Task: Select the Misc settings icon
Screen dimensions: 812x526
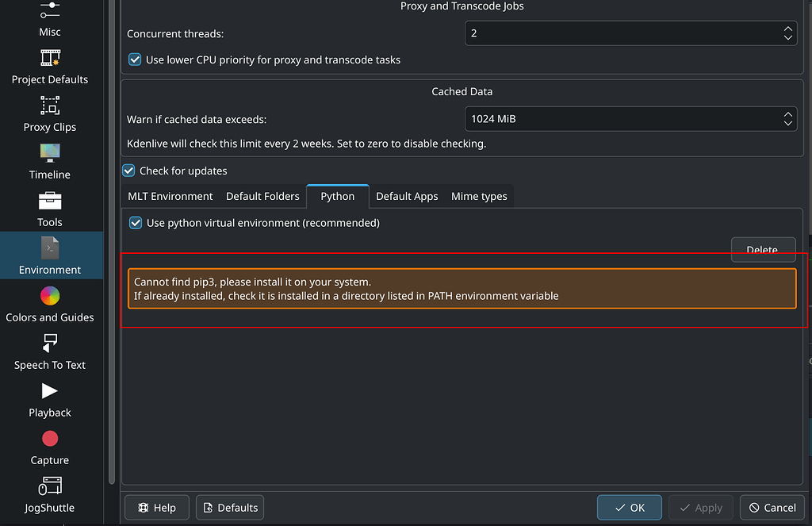Action: tap(49, 10)
